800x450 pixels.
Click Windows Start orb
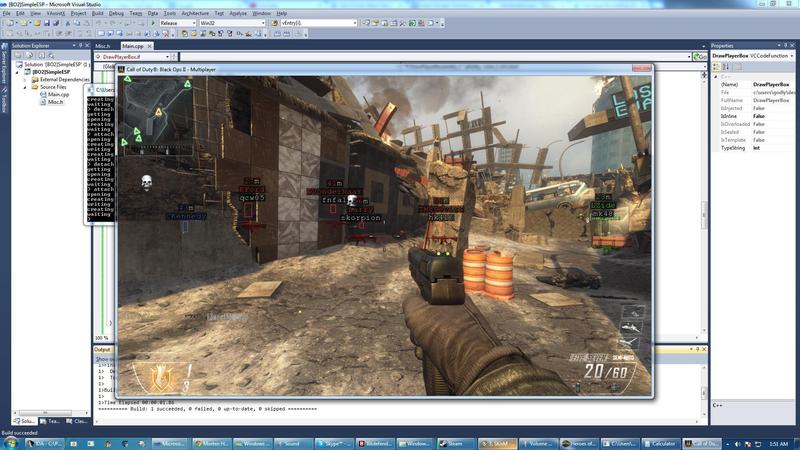(x=11, y=443)
